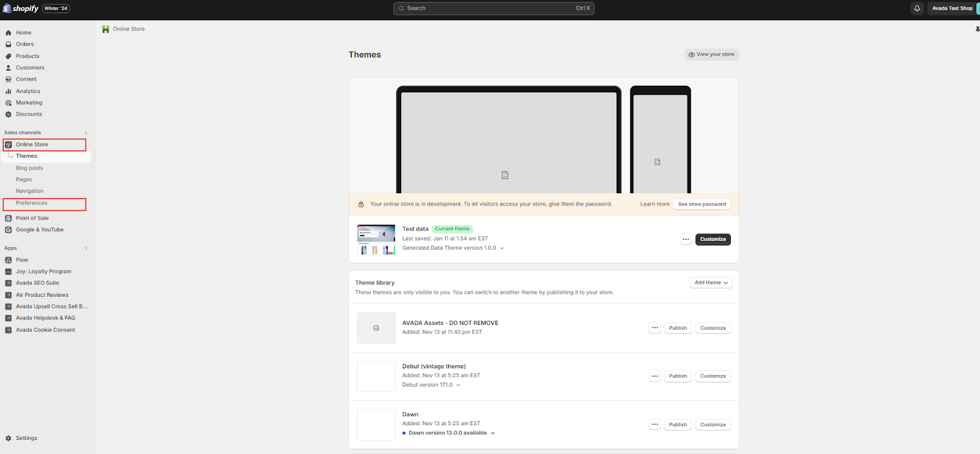The image size is (980, 454).
Task: Click the Marketing target icon
Action: point(9,103)
